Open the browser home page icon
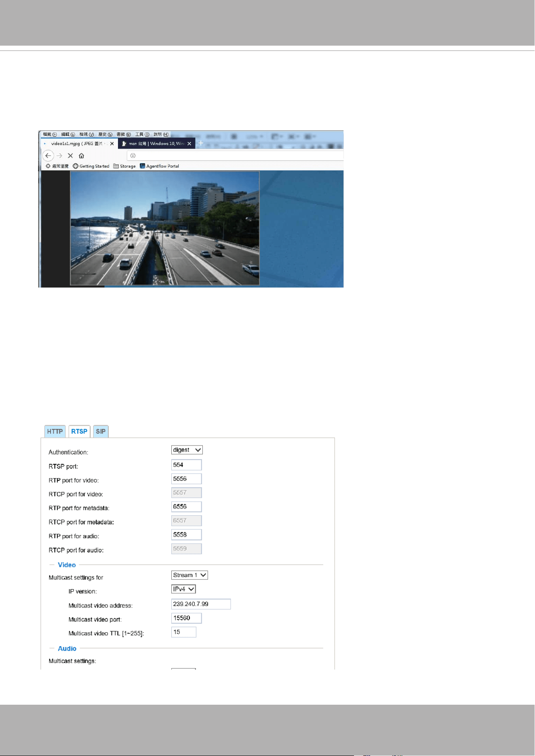Screen dimensions: 535x756 pyautogui.click(x=81, y=155)
